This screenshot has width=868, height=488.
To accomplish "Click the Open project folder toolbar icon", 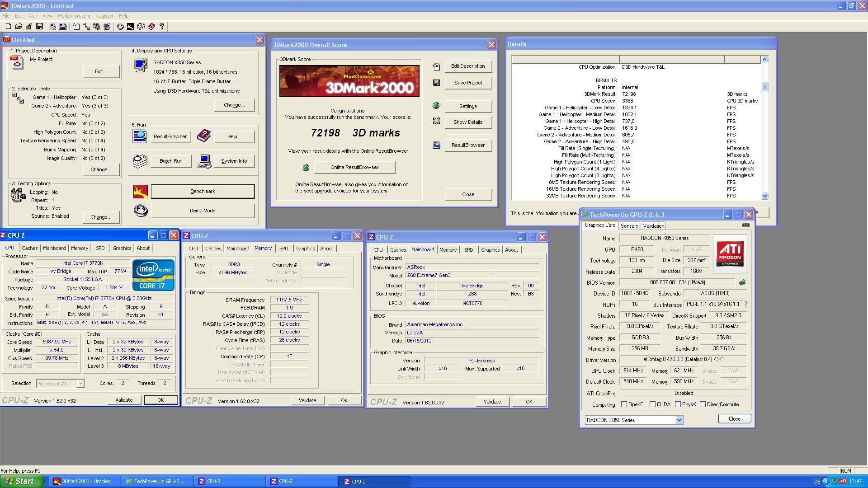I will [x=19, y=27].
